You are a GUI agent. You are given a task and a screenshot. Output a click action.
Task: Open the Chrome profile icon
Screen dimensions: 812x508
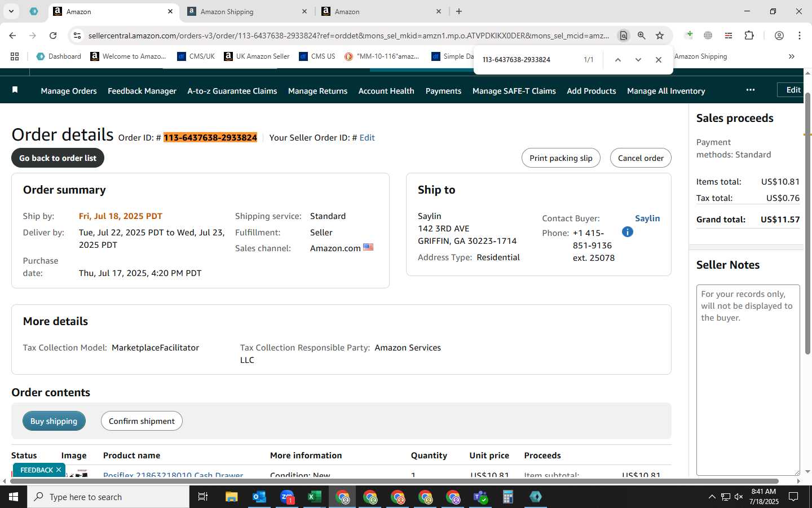(779, 36)
